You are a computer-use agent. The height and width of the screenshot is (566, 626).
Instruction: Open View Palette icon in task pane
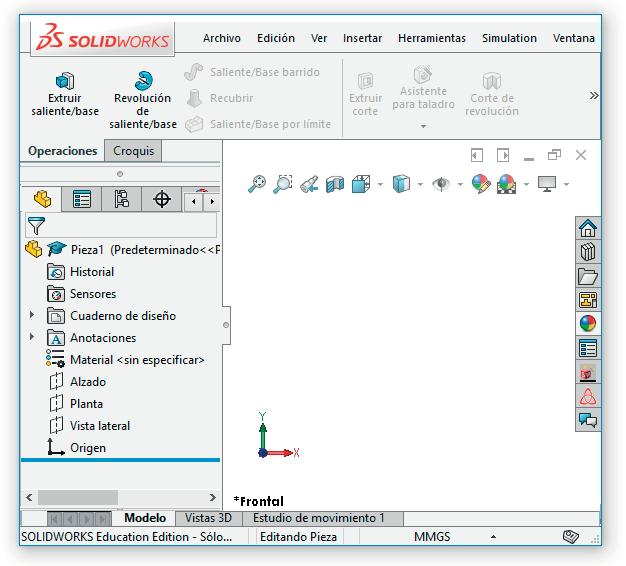click(588, 300)
